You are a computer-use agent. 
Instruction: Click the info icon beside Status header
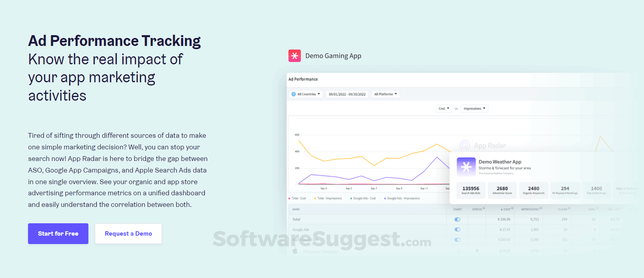[484, 208]
